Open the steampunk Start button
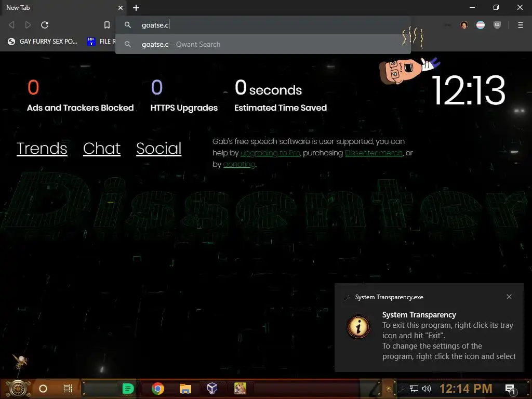The height and width of the screenshot is (399, 532). [18, 389]
